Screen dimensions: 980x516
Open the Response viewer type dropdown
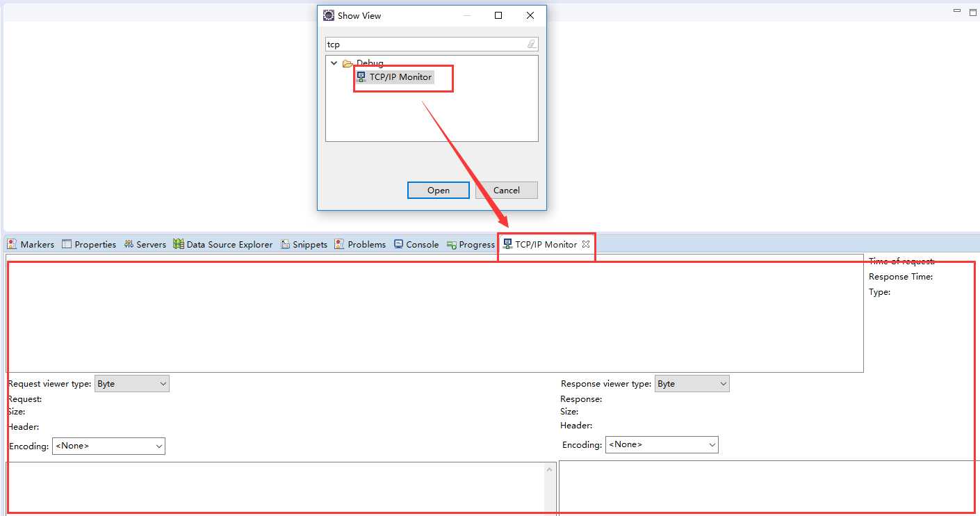pyautogui.click(x=692, y=383)
